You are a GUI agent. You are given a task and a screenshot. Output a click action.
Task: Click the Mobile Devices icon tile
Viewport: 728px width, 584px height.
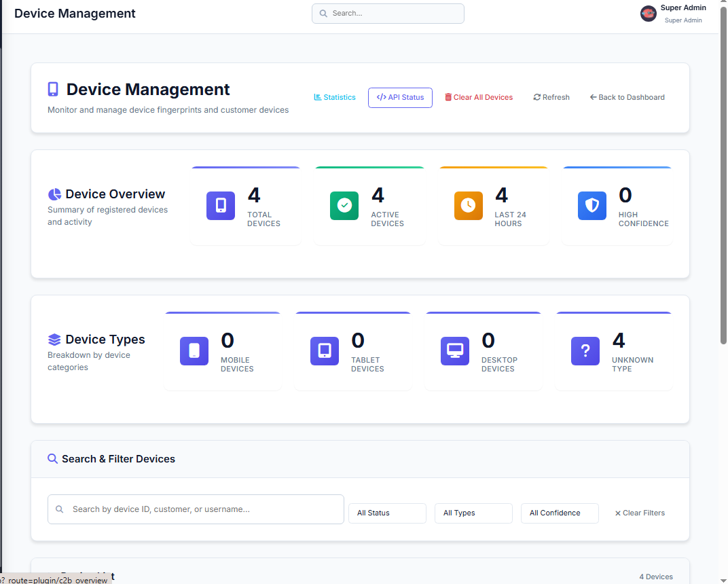[194, 351]
